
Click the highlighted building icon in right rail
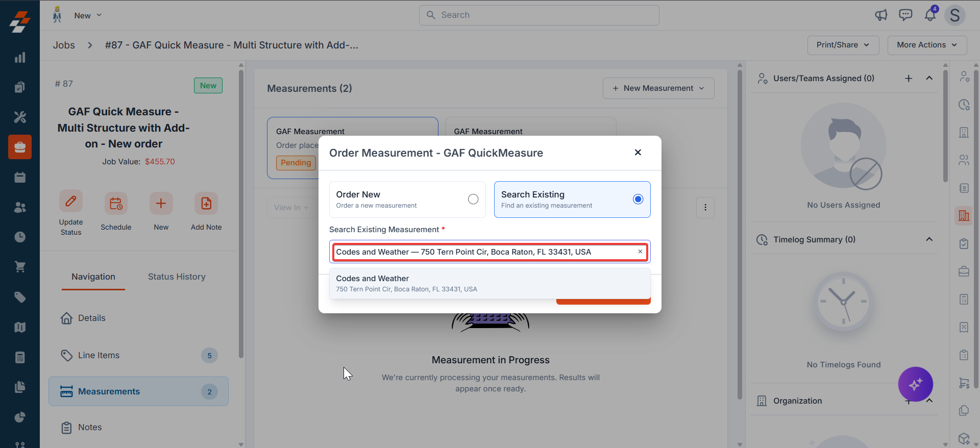[x=964, y=216]
